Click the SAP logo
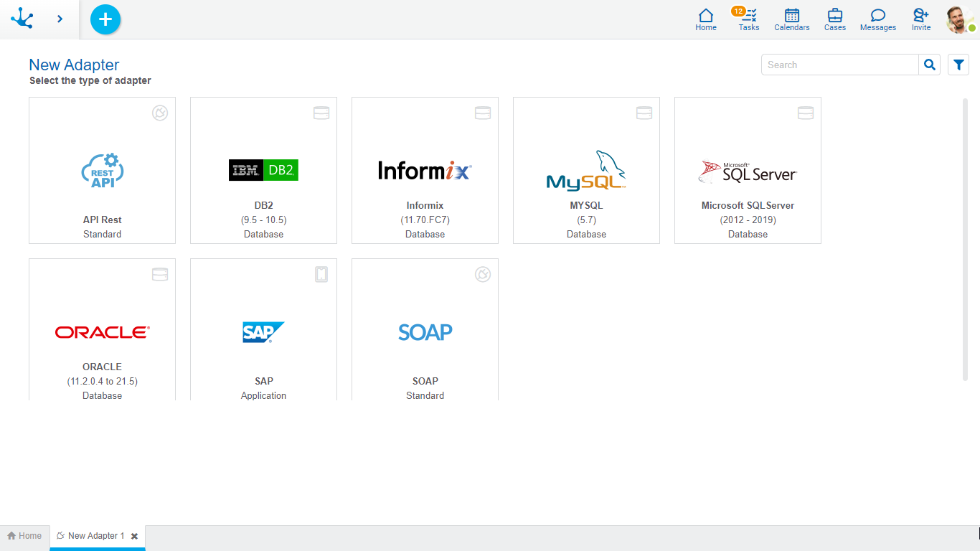Image resolution: width=980 pixels, height=551 pixels. pos(263,332)
